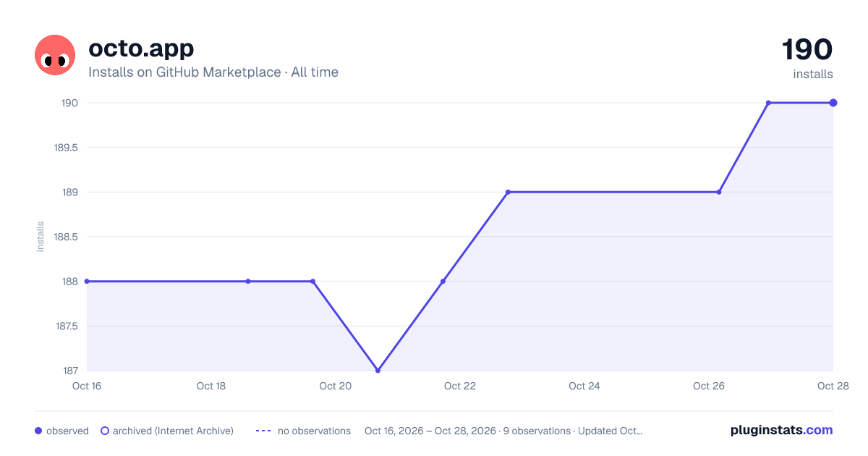Click the octo.app red octopus logo

point(55,55)
